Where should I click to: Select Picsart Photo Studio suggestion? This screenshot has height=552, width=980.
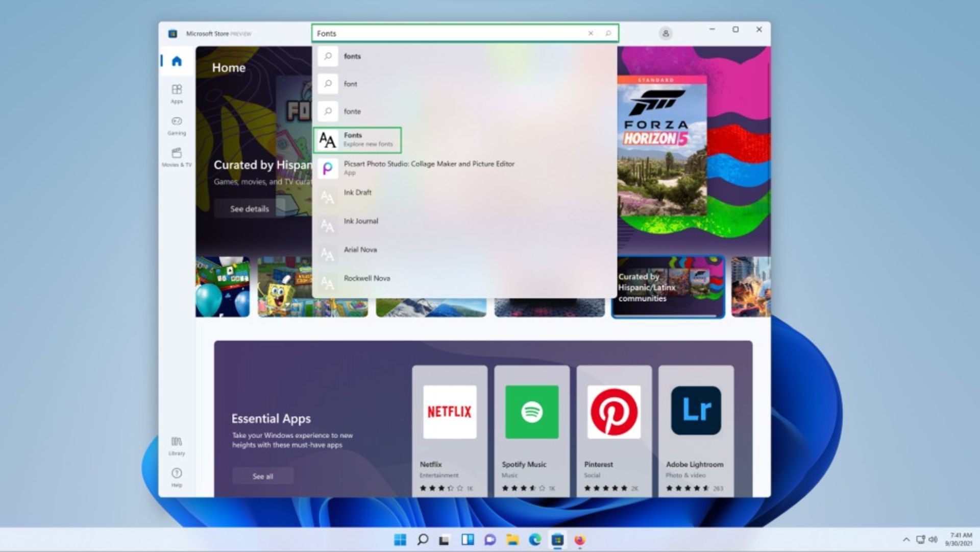(x=429, y=167)
